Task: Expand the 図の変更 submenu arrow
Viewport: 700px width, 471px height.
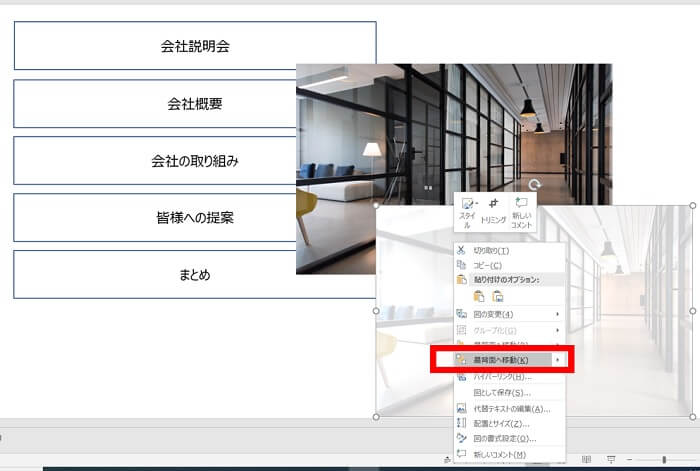Action: coord(557,314)
